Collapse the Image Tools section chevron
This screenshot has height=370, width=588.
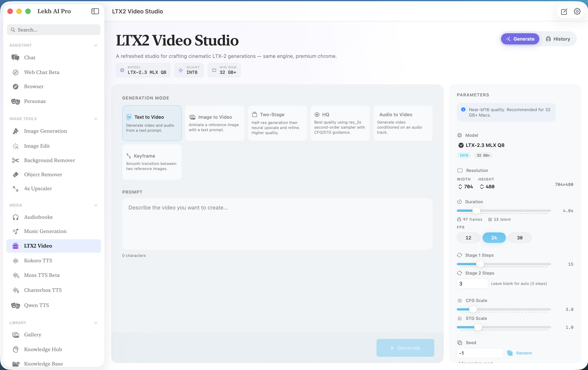tap(96, 119)
